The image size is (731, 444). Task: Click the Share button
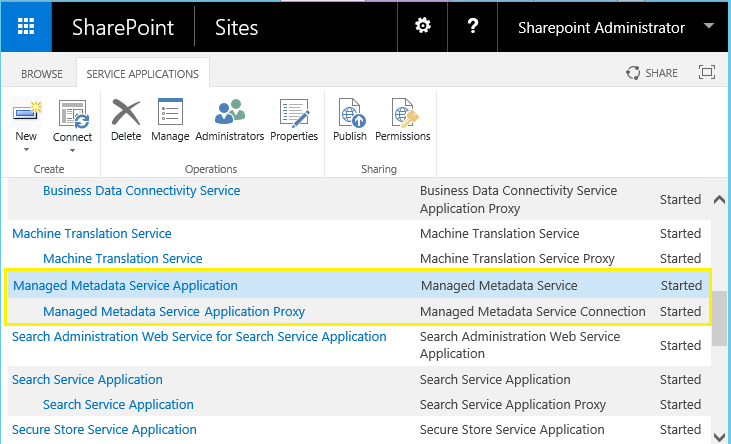652,73
